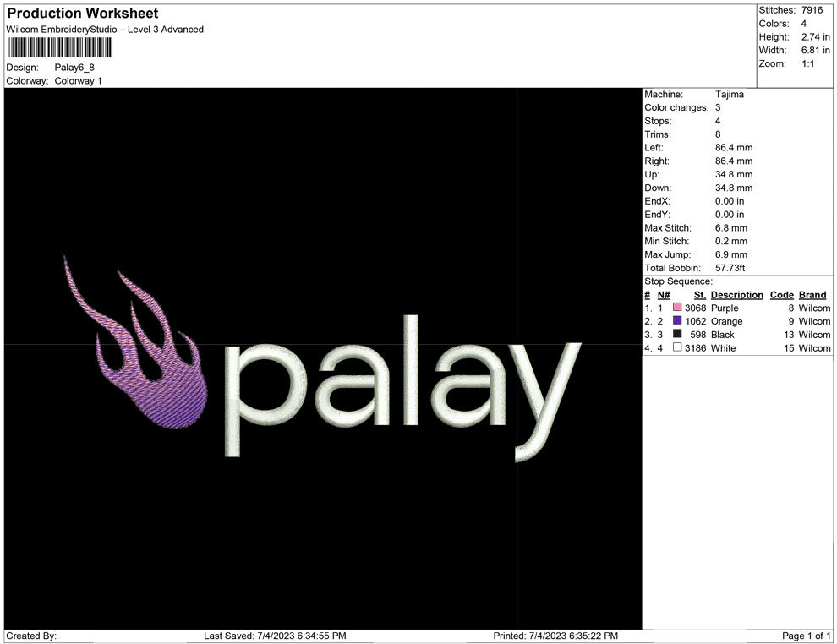Image resolution: width=837 pixels, height=644 pixels.
Task: Click the 'Orange' description in stop sequence
Action: [x=726, y=321]
